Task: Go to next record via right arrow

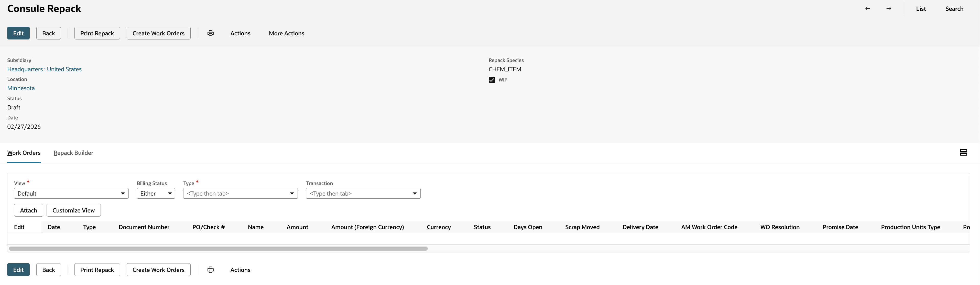Action: point(889,8)
